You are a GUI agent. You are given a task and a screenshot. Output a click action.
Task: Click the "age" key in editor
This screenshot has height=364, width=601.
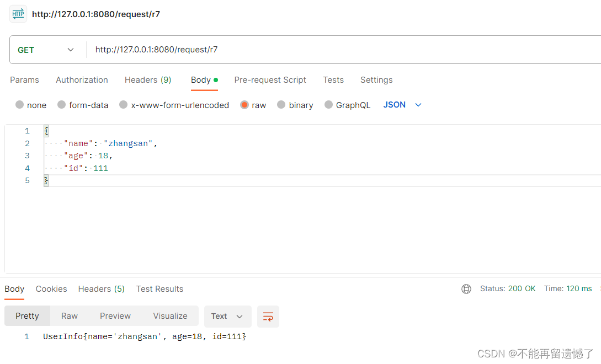pos(76,156)
